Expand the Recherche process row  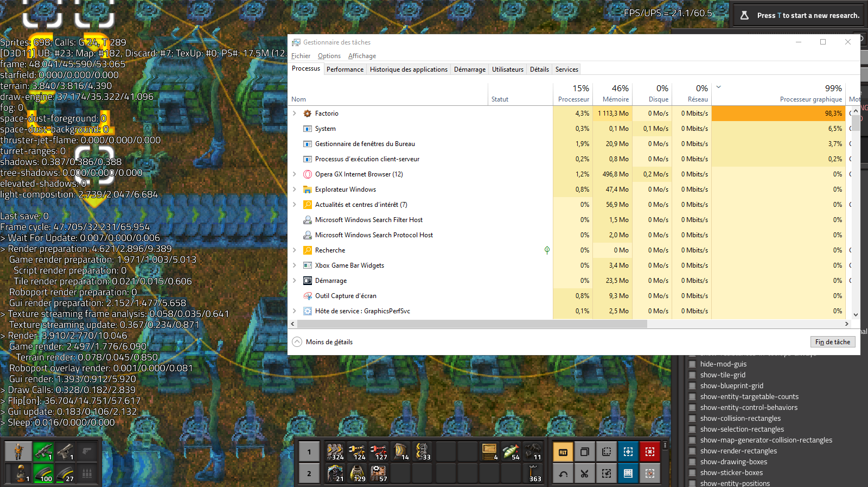tap(295, 250)
